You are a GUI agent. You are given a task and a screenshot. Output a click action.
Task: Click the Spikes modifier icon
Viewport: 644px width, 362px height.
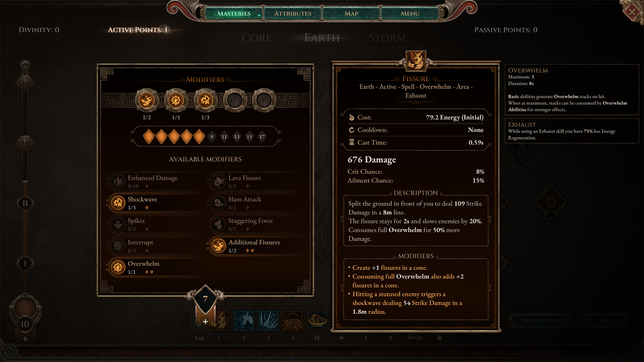[x=118, y=224]
